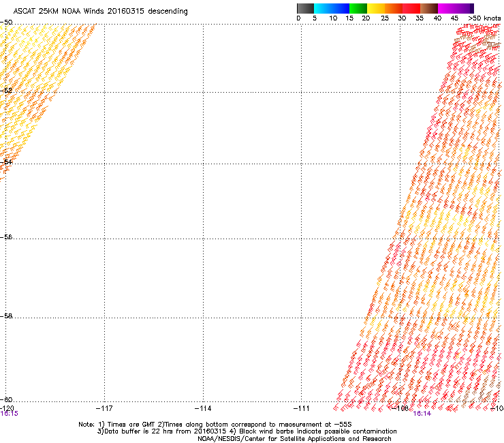
Task: Click the -50 latitude axis label
Action: [6, 22]
